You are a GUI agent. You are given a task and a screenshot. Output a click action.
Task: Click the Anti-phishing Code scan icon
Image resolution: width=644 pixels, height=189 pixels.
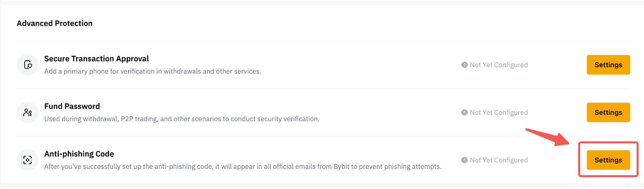27,160
